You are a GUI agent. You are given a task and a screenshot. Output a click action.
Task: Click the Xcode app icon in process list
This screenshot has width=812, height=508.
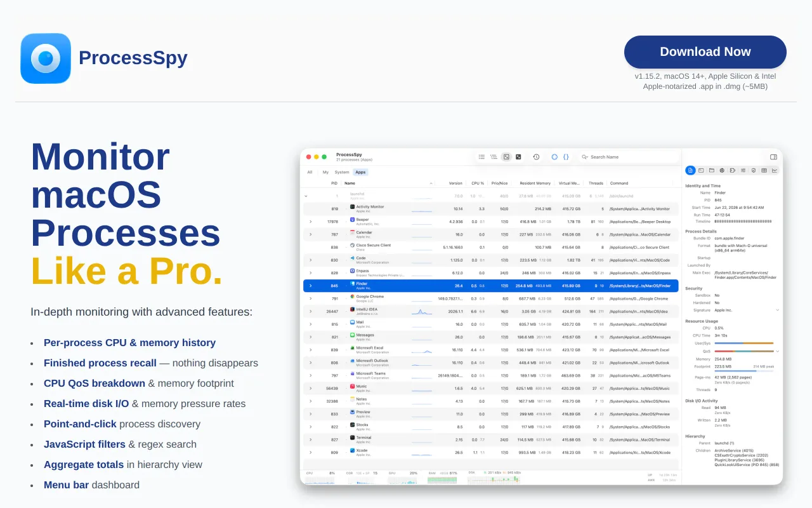click(352, 450)
